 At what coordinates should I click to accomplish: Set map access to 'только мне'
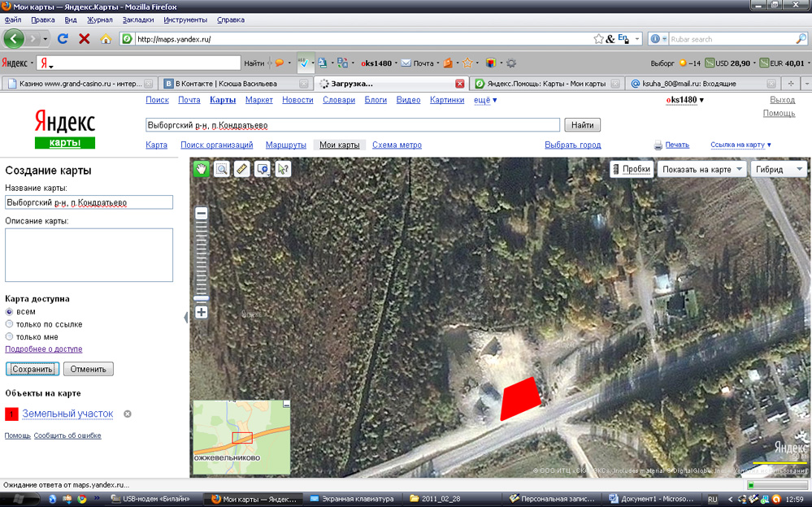click(10, 336)
